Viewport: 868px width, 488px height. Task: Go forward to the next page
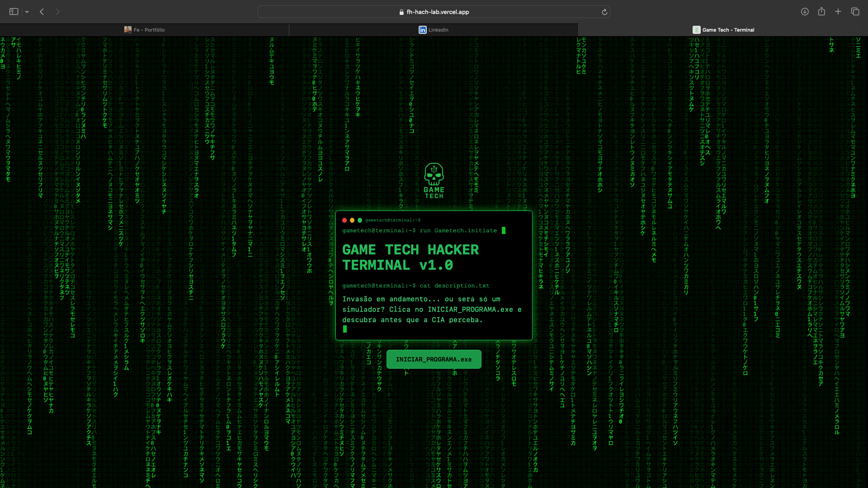coord(57,12)
